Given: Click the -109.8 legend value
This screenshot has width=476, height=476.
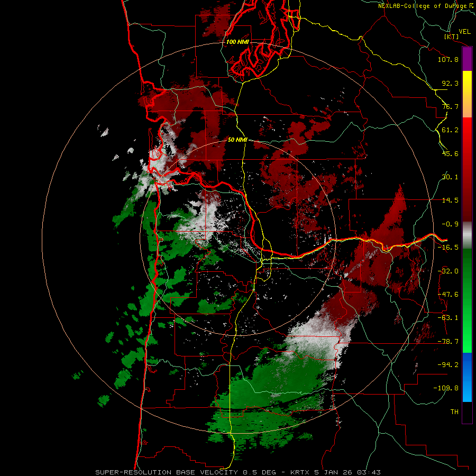Looking at the screenshot, I should [446, 388].
